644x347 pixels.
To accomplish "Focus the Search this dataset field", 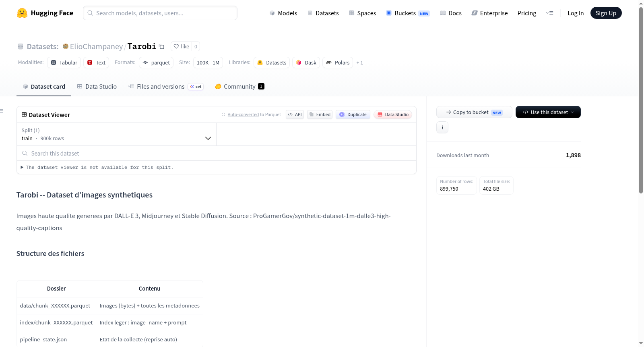I will coord(217,153).
